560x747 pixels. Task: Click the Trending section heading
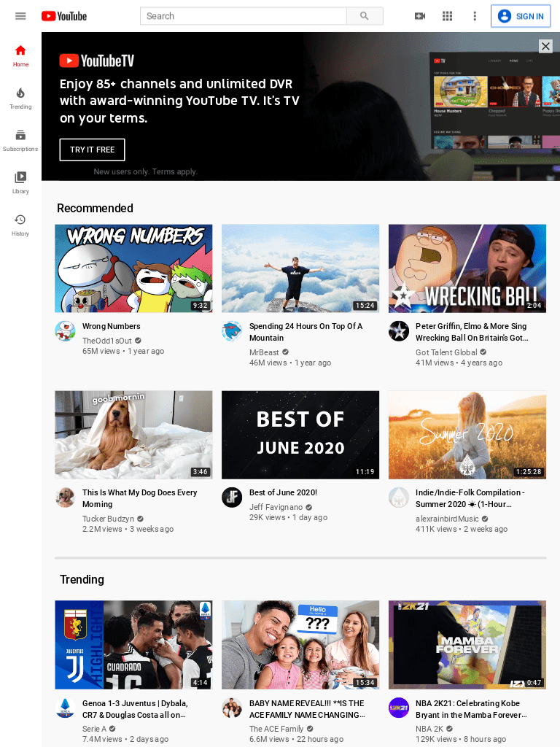click(82, 579)
